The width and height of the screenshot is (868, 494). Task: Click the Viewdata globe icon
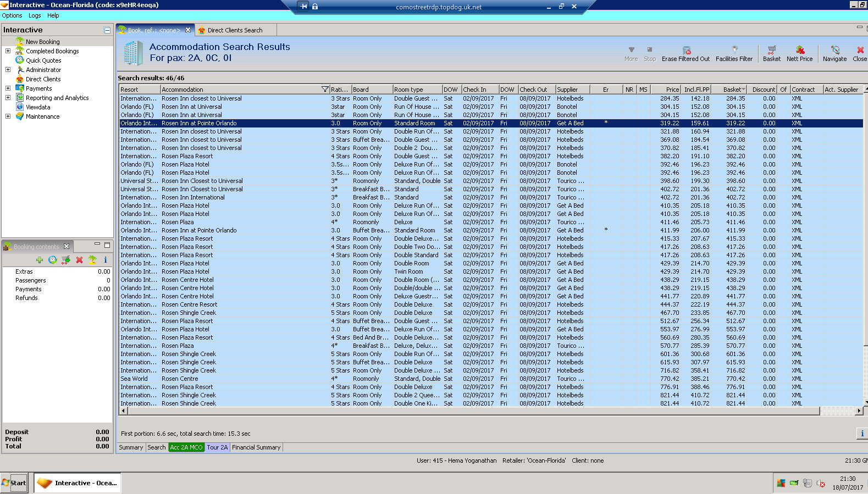pyautogui.click(x=20, y=107)
